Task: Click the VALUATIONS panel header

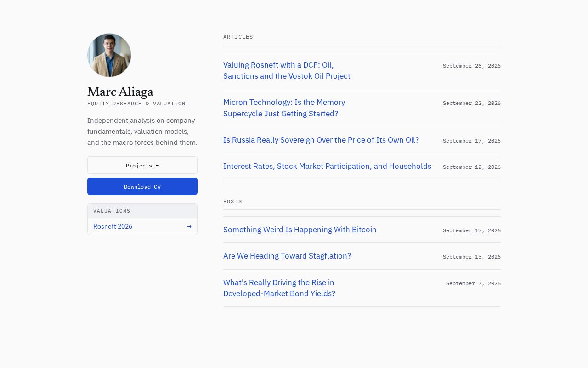Action: 142,211
